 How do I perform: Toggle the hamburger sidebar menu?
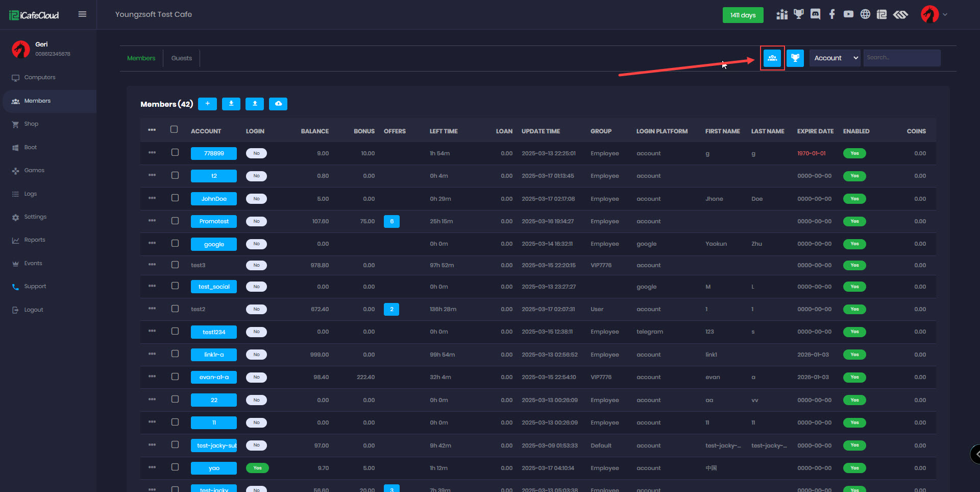(82, 14)
